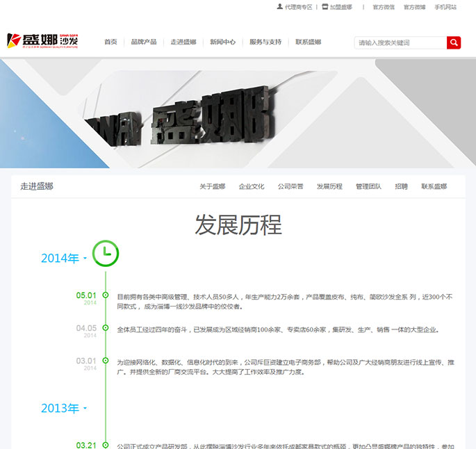Click the entry text starting 目前拥有各类中高级管理
476x449 pixels.
pyautogui.click(x=285, y=302)
